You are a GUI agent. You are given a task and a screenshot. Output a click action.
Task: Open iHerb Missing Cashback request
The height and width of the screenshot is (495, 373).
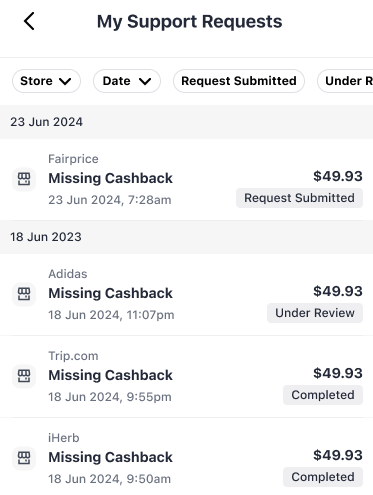pos(186,457)
